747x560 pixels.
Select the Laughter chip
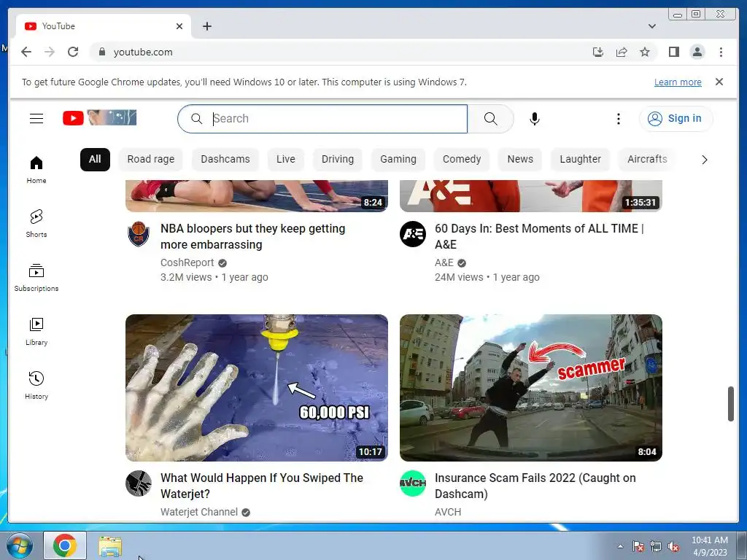pyautogui.click(x=580, y=159)
